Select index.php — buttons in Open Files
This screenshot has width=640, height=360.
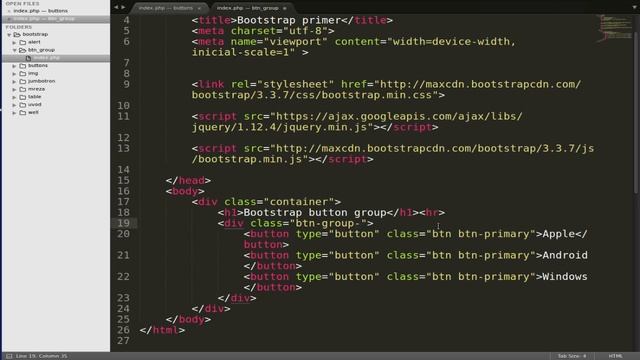(x=40, y=11)
